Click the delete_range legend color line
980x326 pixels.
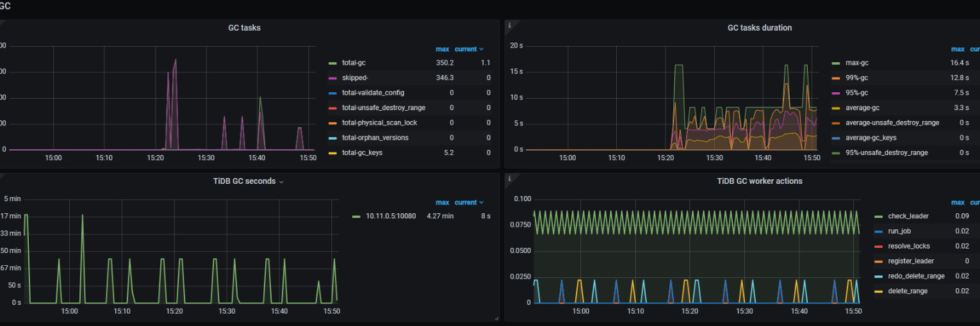tap(878, 291)
